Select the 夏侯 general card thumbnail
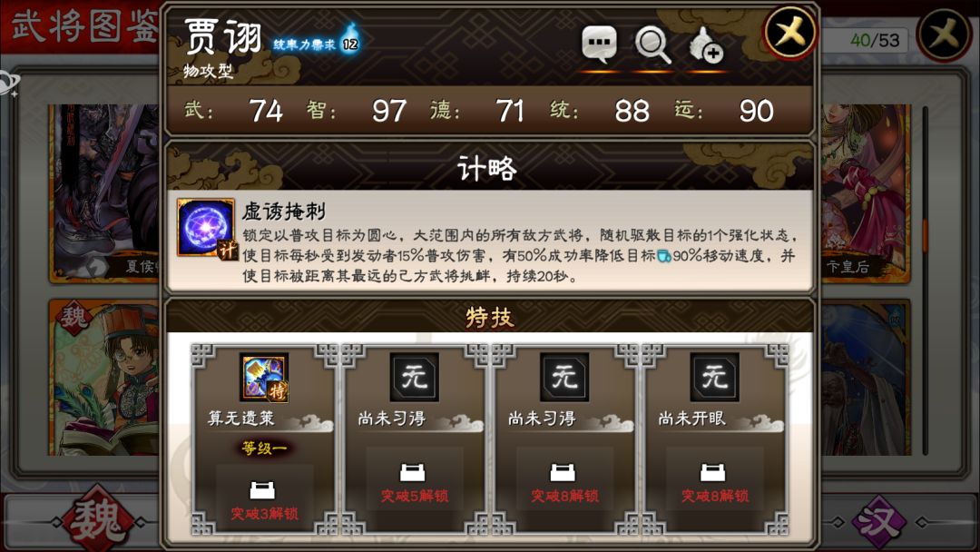This screenshot has width=980, height=552. tap(104, 193)
